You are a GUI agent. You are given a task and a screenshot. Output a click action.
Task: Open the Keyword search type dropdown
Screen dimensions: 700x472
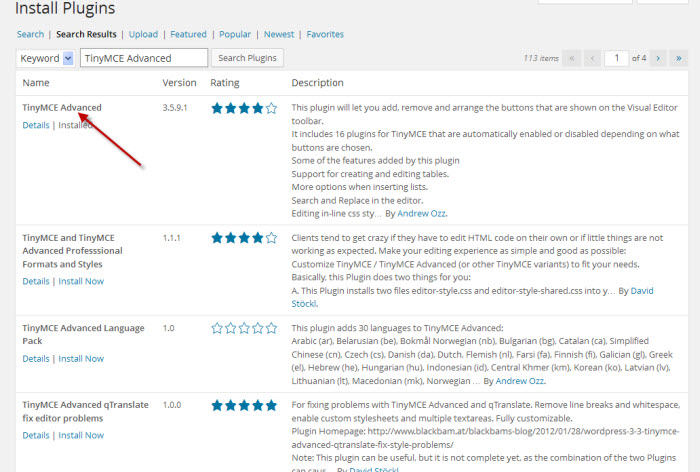(x=45, y=58)
